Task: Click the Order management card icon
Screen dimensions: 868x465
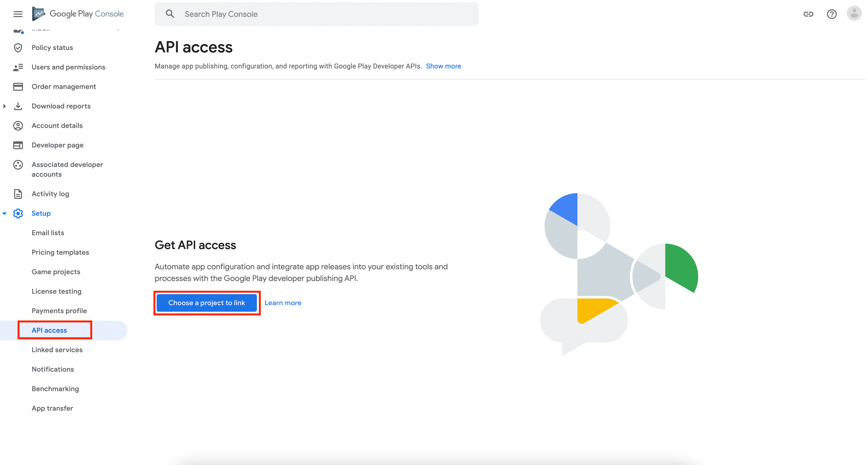Action: click(18, 87)
